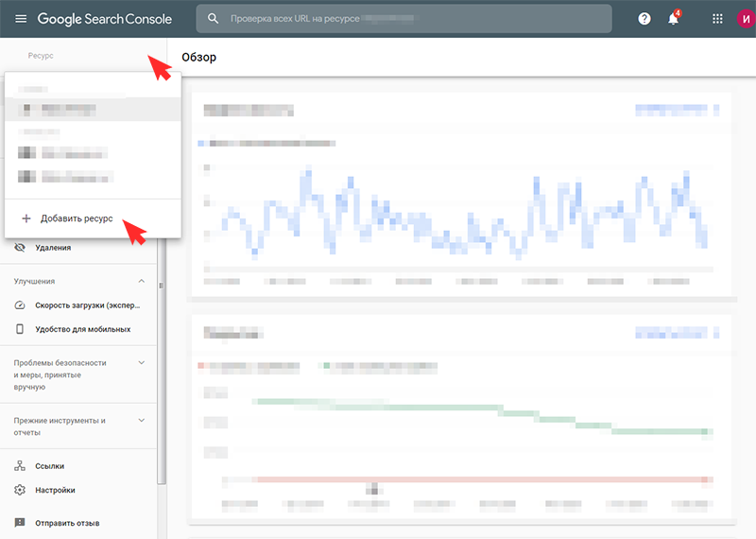Select the highlighted blurred property in the list
Screen dimensions: 756x539
93,110
